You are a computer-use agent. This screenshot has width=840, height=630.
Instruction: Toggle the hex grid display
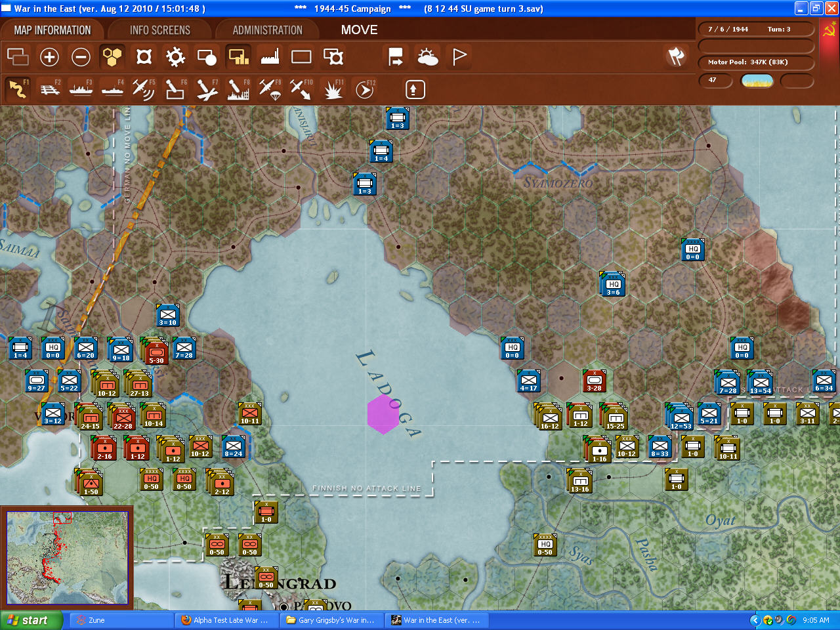point(112,57)
